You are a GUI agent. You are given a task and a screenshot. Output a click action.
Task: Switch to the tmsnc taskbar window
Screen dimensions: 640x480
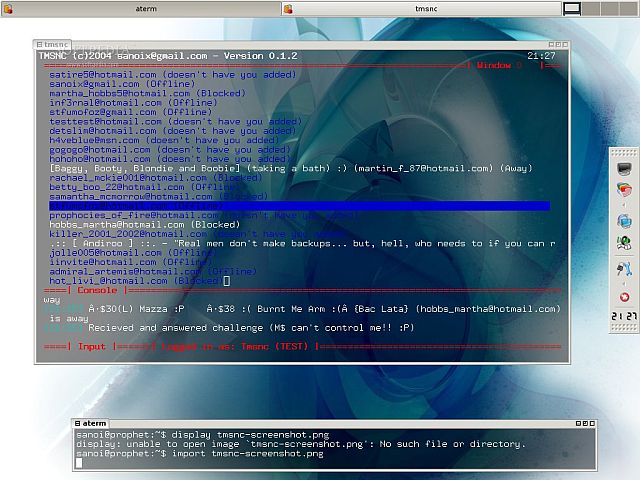click(x=420, y=8)
